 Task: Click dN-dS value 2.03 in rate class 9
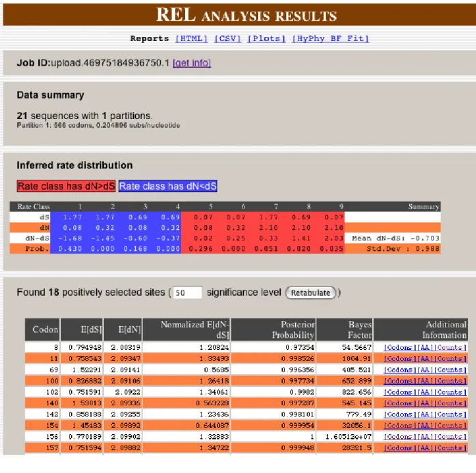[x=334, y=238]
